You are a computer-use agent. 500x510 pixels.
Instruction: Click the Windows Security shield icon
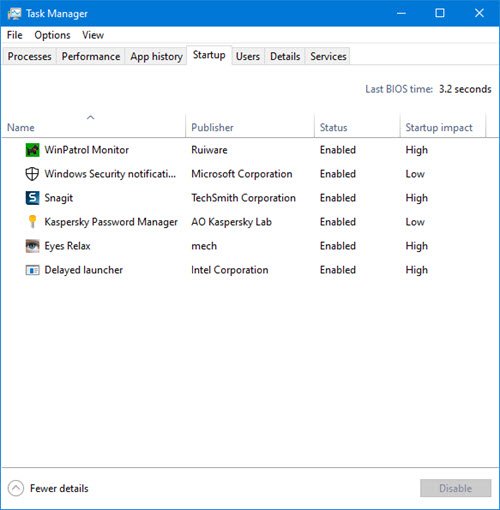pos(32,174)
